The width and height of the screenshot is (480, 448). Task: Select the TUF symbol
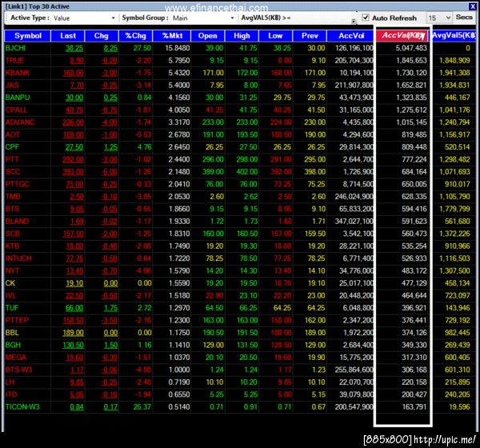(12, 308)
